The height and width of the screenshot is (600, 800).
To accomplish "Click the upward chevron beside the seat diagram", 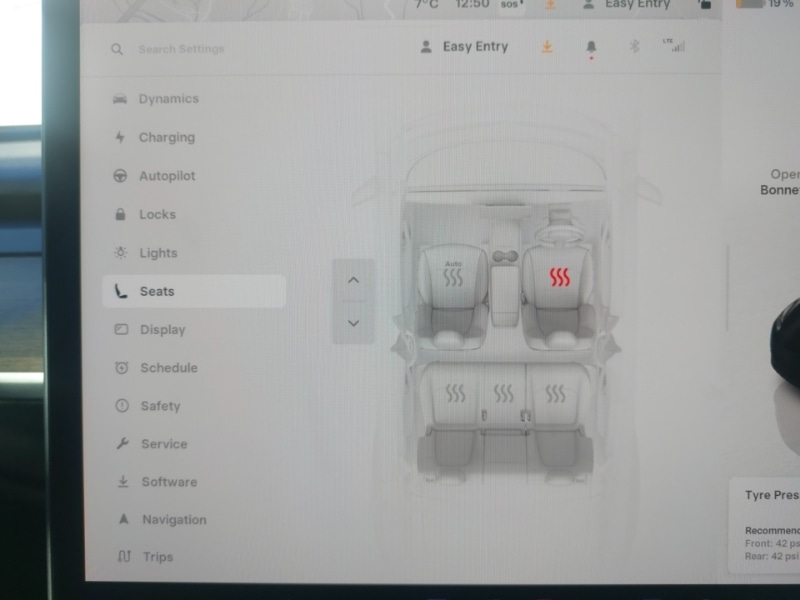I will point(352,281).
